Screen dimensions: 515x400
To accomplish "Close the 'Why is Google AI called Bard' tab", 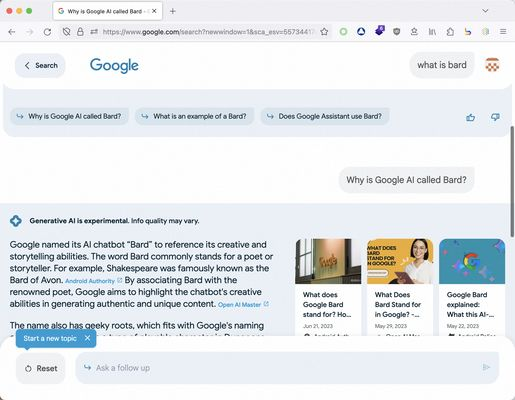I will [x=154, y=11].
